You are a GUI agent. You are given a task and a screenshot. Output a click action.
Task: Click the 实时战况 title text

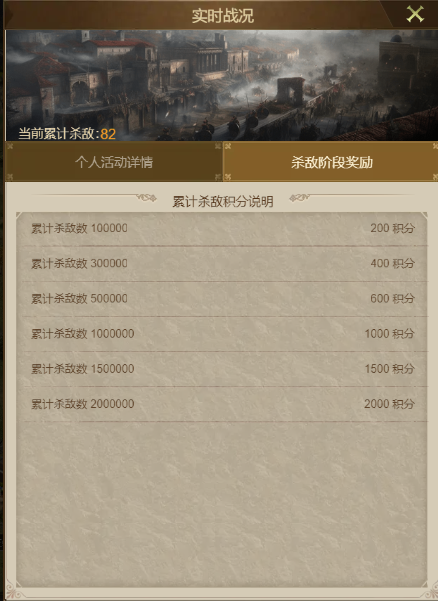pos(223,16)
